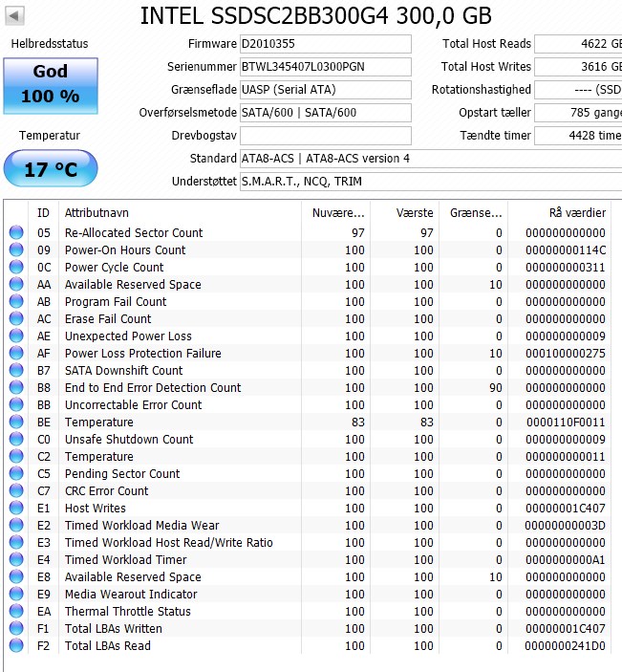Click status icon of row C2 Temperature
This screenshot has width=622, height=672.
16,456
